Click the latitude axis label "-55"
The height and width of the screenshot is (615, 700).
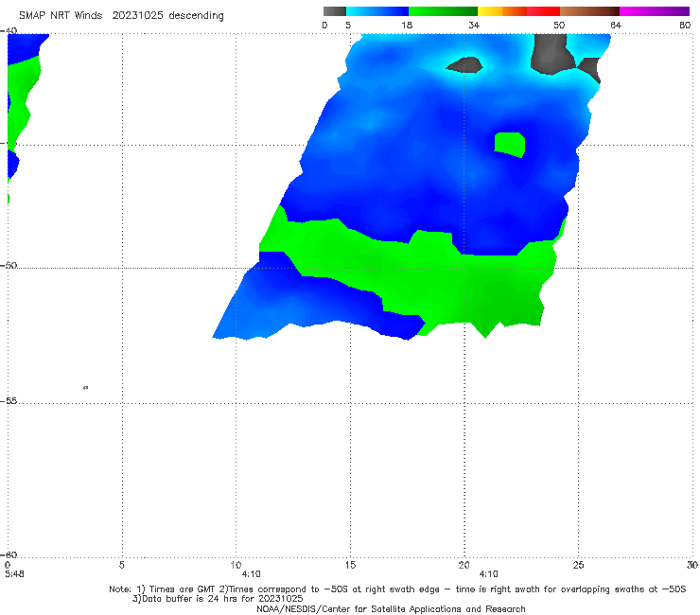coord(9,401)
